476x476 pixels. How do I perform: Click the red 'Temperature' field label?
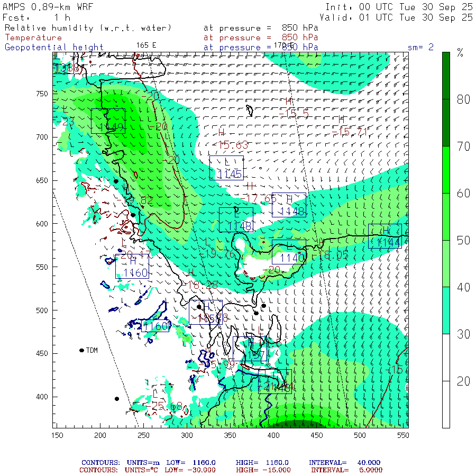[x=33, y=38]
